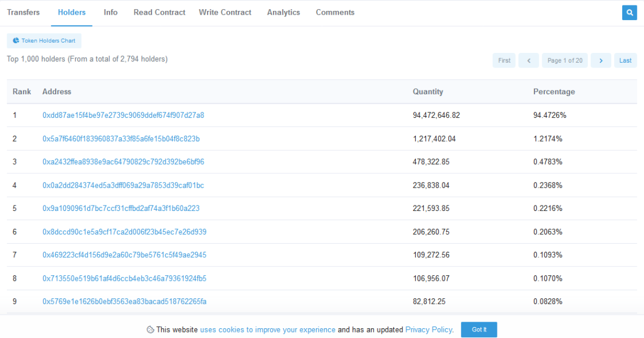Select the Holders tab
This screenshot has width=644, height=338.
[71, 13]
